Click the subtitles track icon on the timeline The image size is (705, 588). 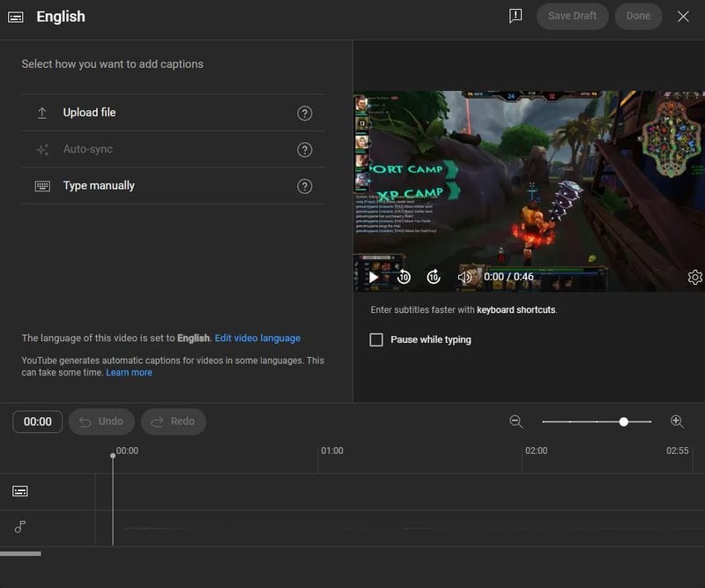[x=19, y=490]
